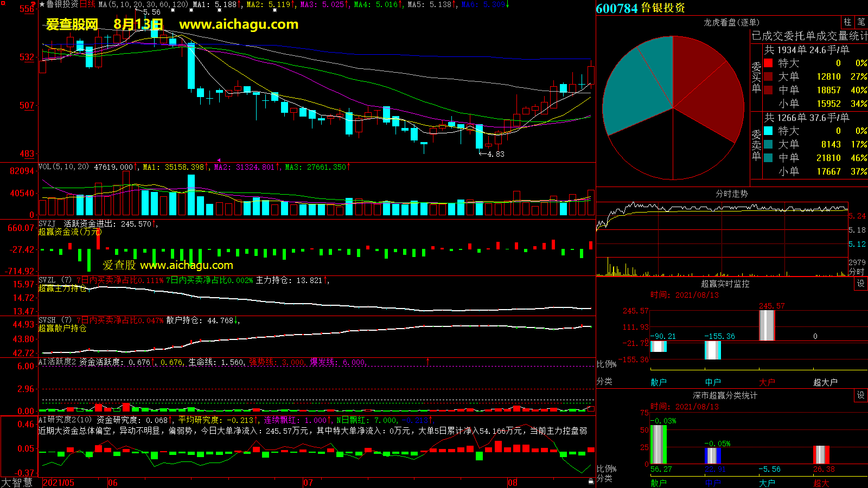Click the lock icon at bottom of chart

[x=591, y=481]
